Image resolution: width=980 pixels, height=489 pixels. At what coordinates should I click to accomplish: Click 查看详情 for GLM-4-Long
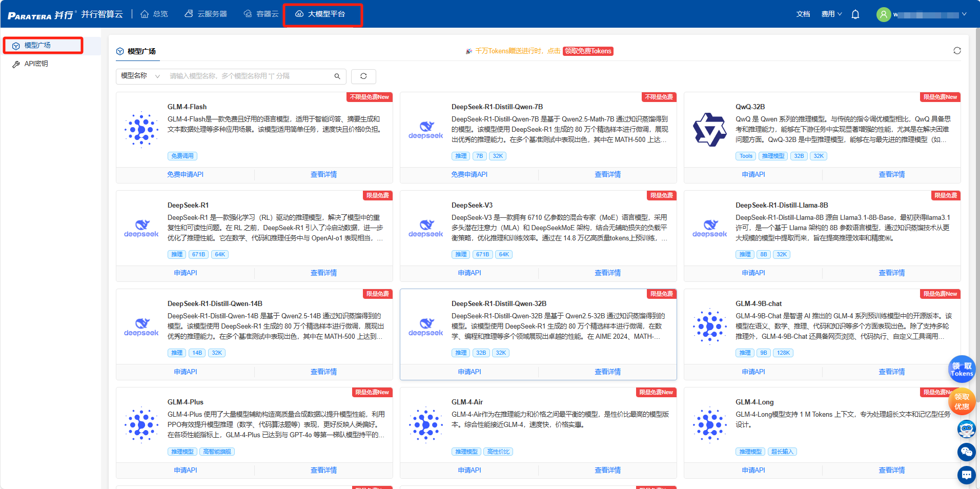(891, 470)
